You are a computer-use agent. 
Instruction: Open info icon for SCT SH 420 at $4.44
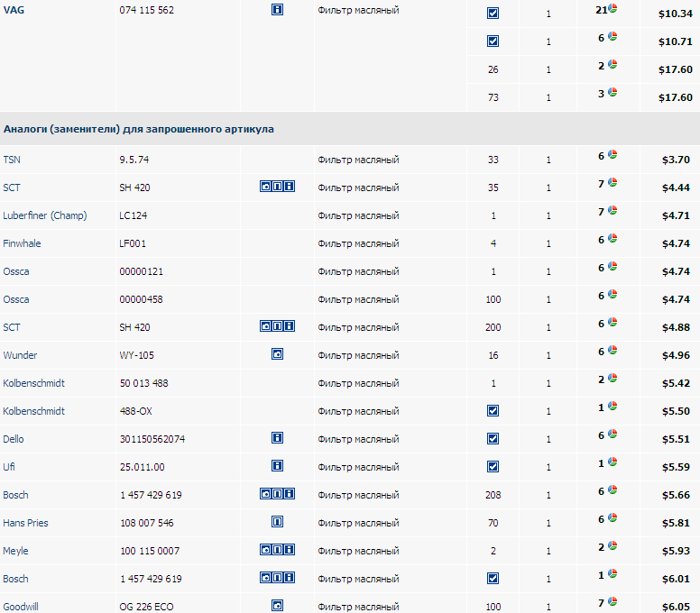(x=289, y=187)
